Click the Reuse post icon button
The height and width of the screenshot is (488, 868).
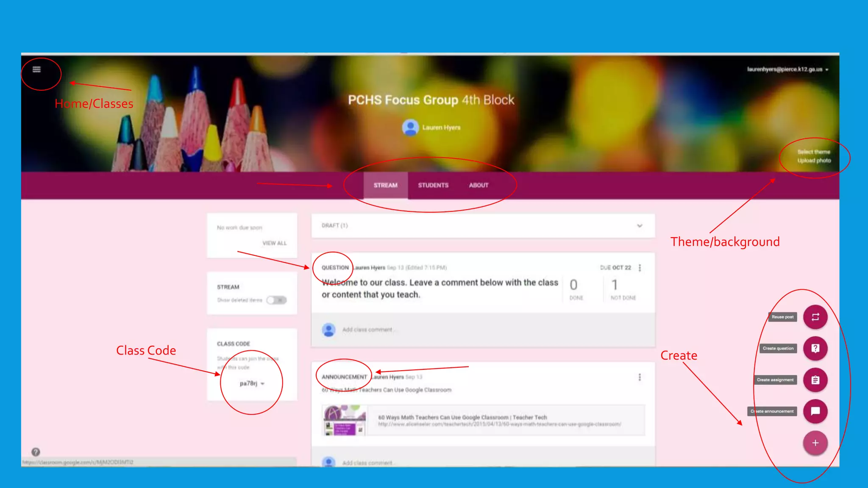pyautogui.click(x=815, y=317)
